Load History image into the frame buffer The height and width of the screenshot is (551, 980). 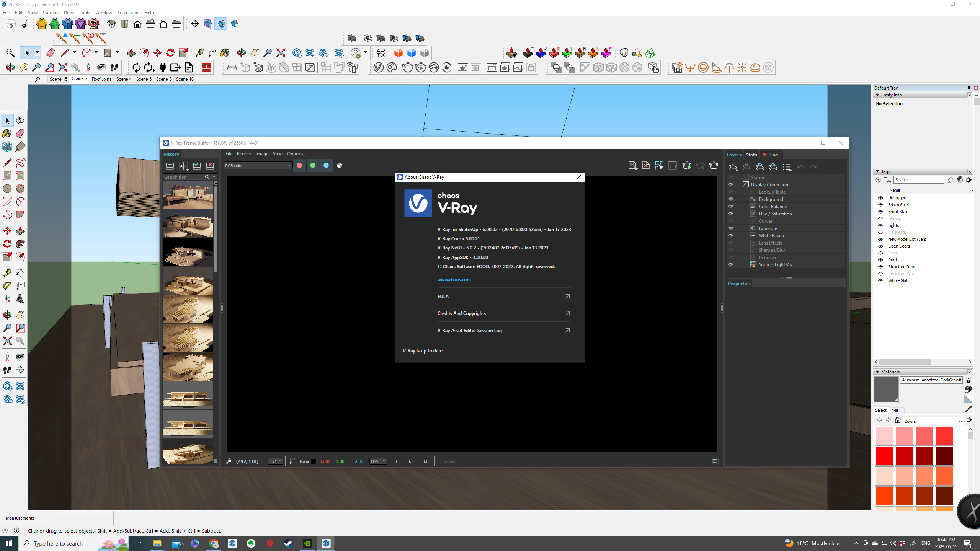coord(197,166)
